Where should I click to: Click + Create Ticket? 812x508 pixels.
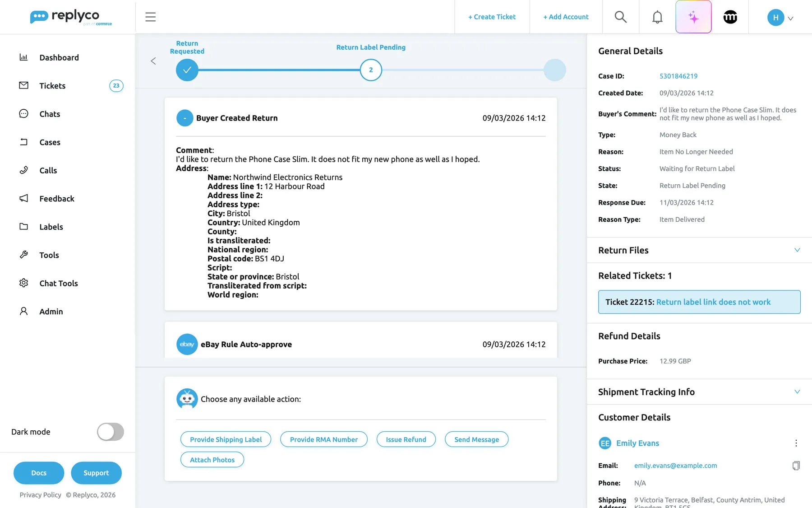492,17
